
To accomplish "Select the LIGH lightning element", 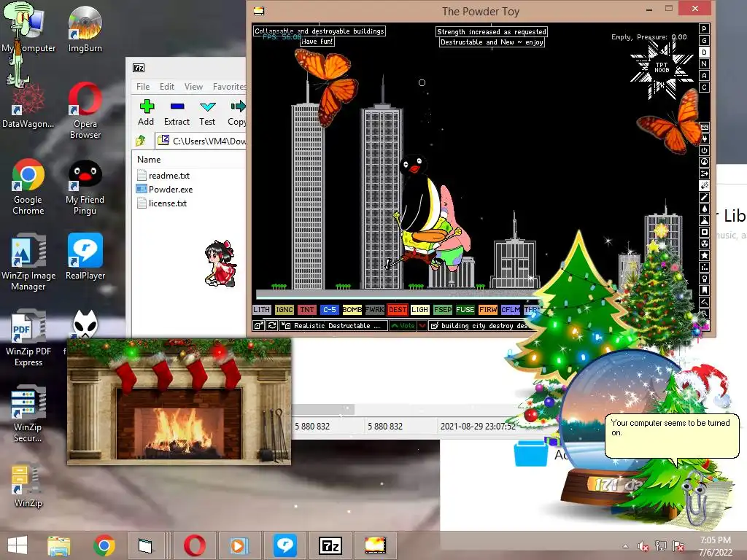I will coord(419,309).
